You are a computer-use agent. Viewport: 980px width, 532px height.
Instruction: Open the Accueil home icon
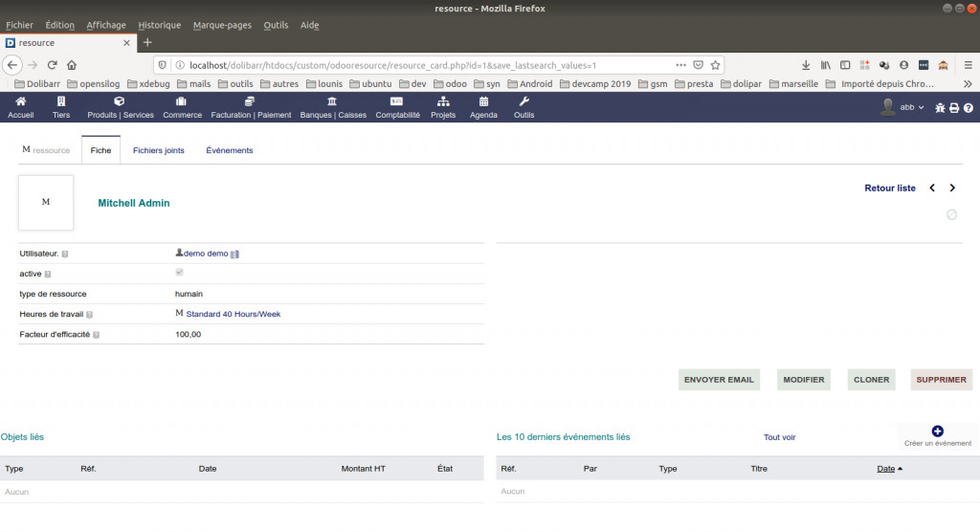tap(21, 101)
